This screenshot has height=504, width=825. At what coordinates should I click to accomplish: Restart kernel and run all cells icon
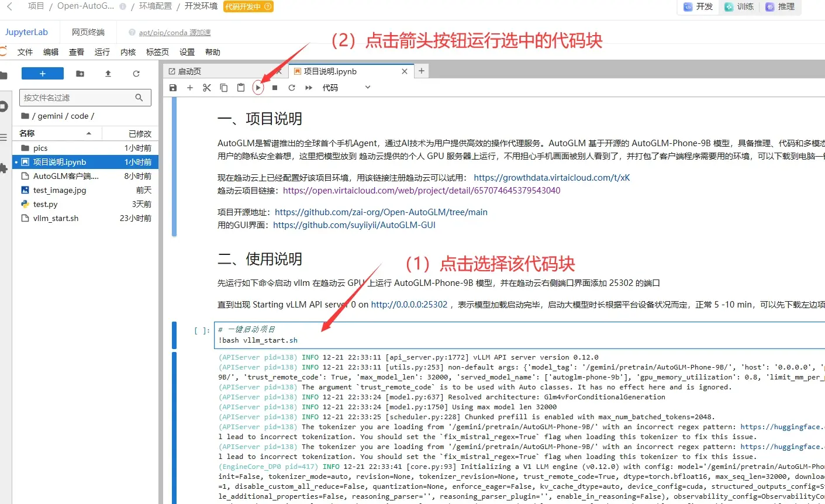coord(309,88)
